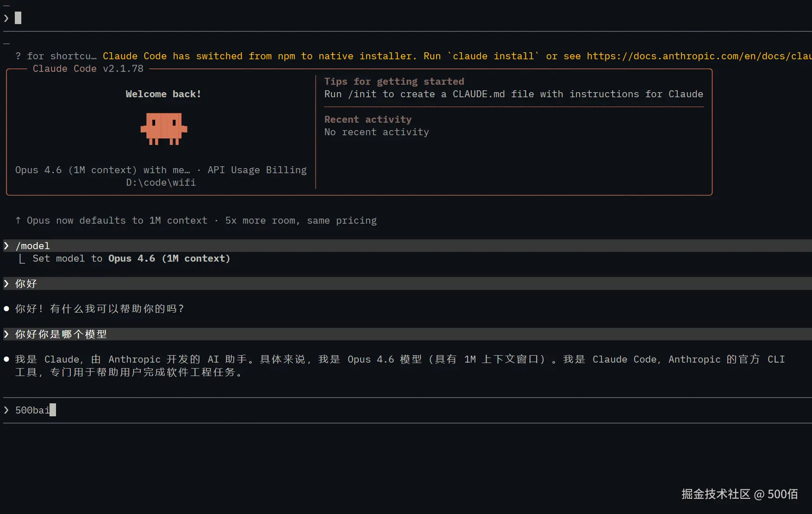This screenshot has width=812, height=514.
Task: Click the "Welcome back!" heading
Action: pyautogui.click(x=163, y=94)
